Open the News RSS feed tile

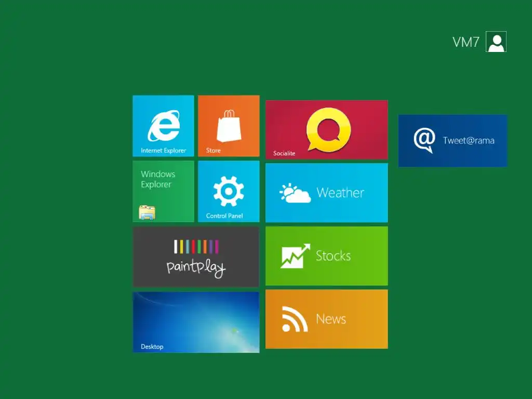326,319
